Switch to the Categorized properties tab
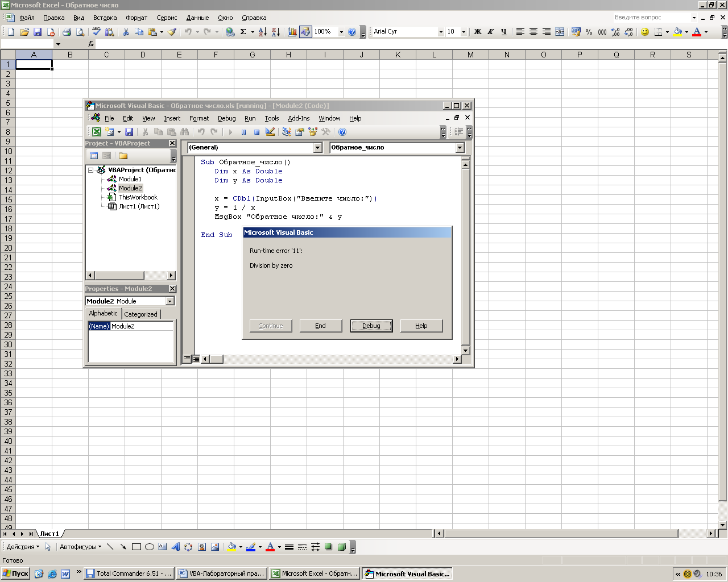The image size is (728, 582). point(141,314)
